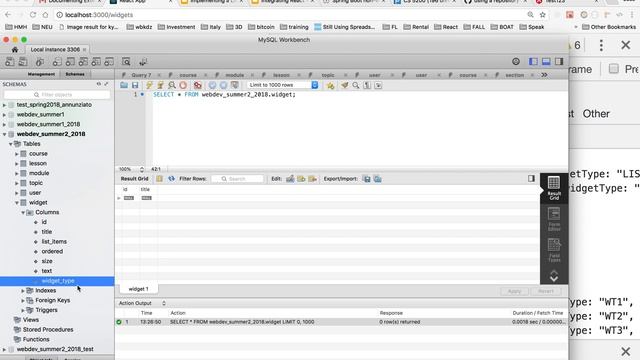Open the Form Editor result view

pos(554,219)
